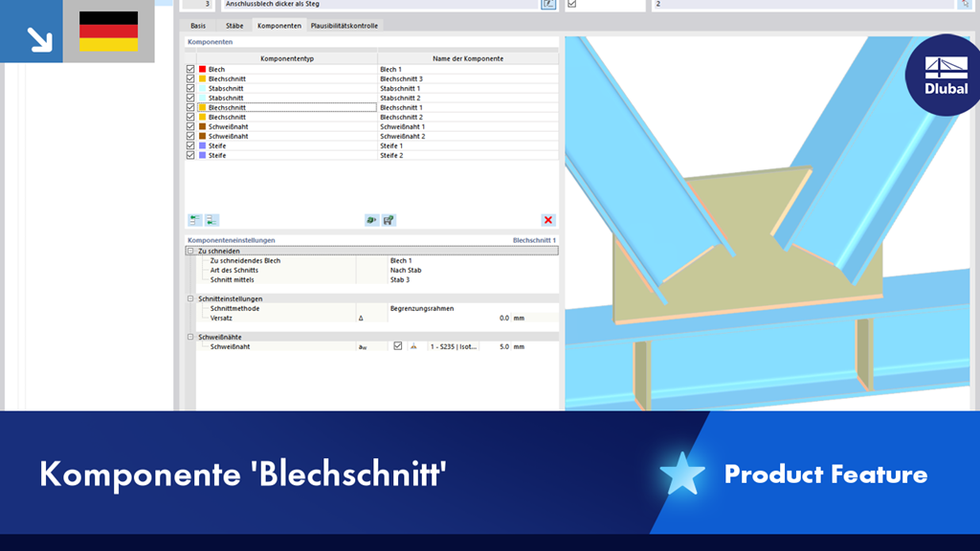Toggle the checkbox next to 'Steife 1'

[189, 145]
